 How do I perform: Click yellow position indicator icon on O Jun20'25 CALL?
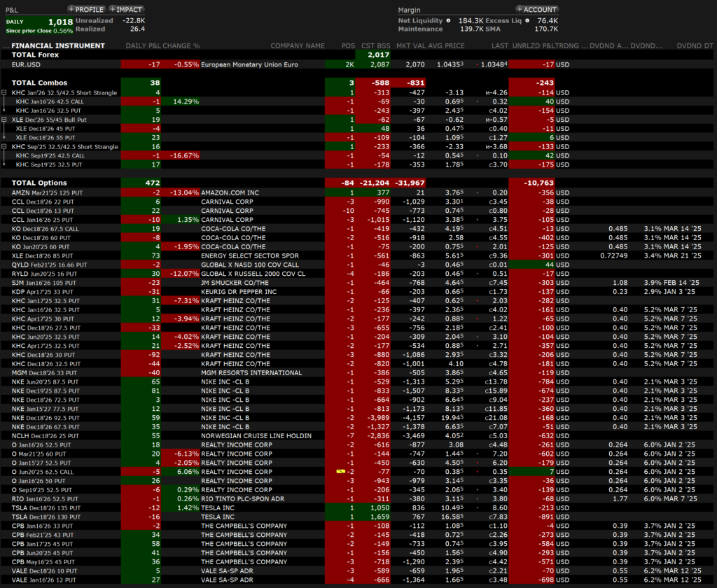click(341, 471)
